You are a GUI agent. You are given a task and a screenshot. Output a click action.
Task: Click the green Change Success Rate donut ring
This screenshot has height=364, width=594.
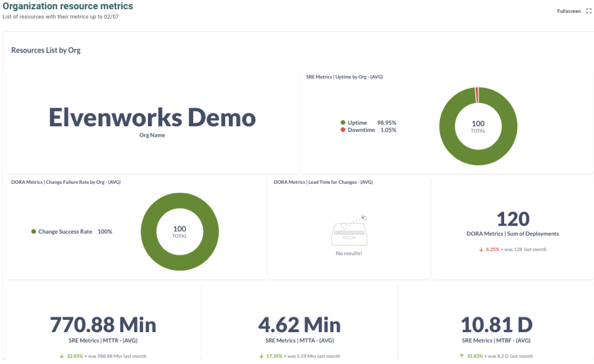tap(180, 263)
